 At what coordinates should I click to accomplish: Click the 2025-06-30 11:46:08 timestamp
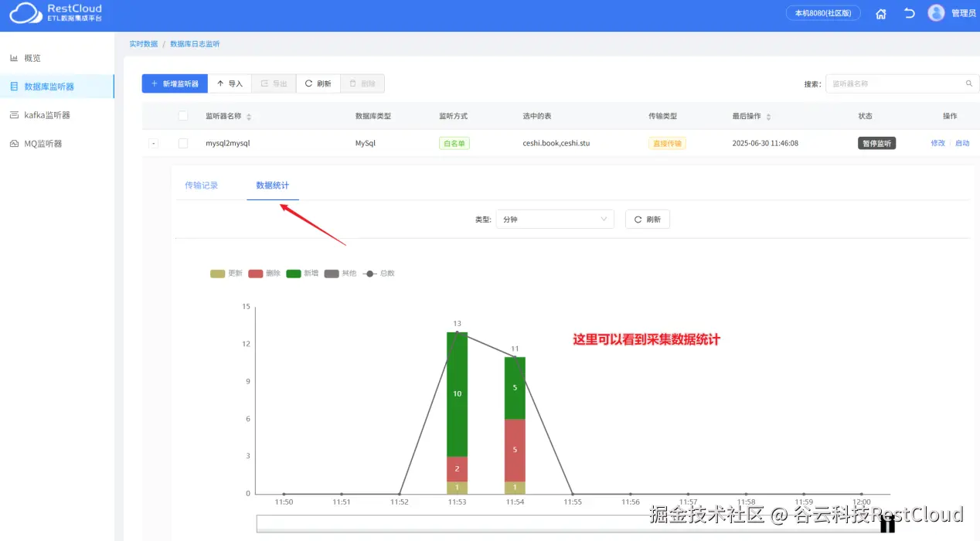click(765, 143)
